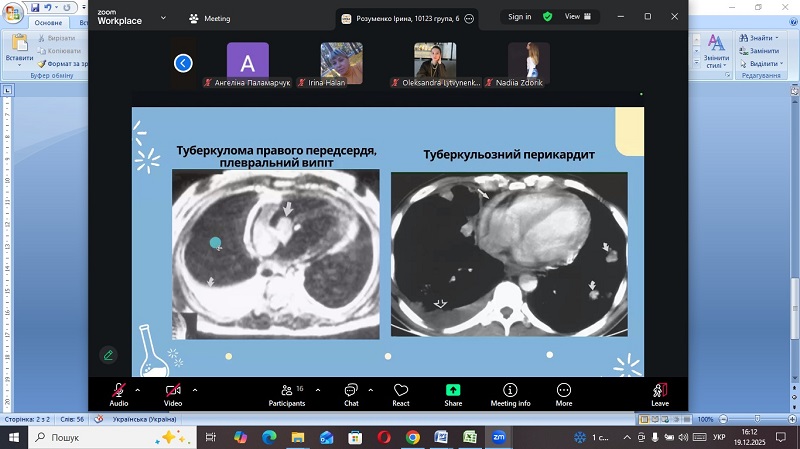
Task: Turn on camera with Video button
Action: [x=173, y=394]
